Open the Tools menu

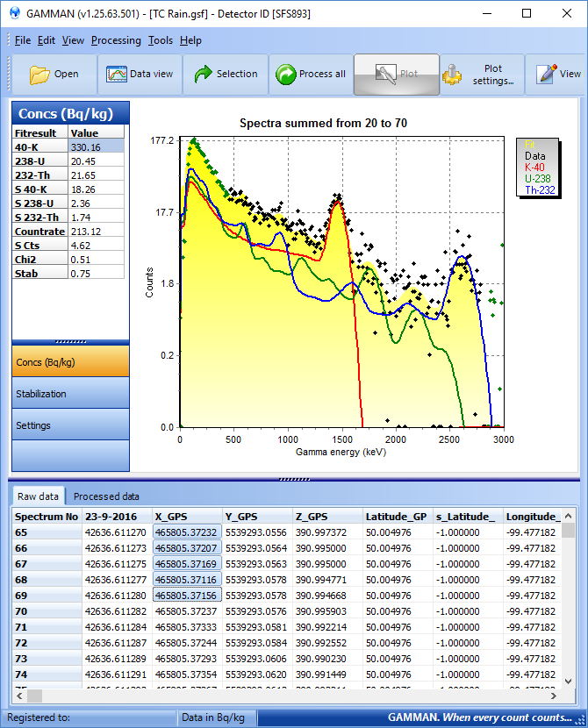[161, 40]
